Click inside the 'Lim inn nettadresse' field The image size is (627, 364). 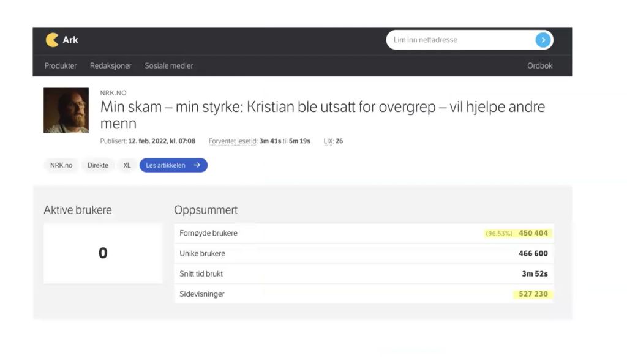[459, 40]
